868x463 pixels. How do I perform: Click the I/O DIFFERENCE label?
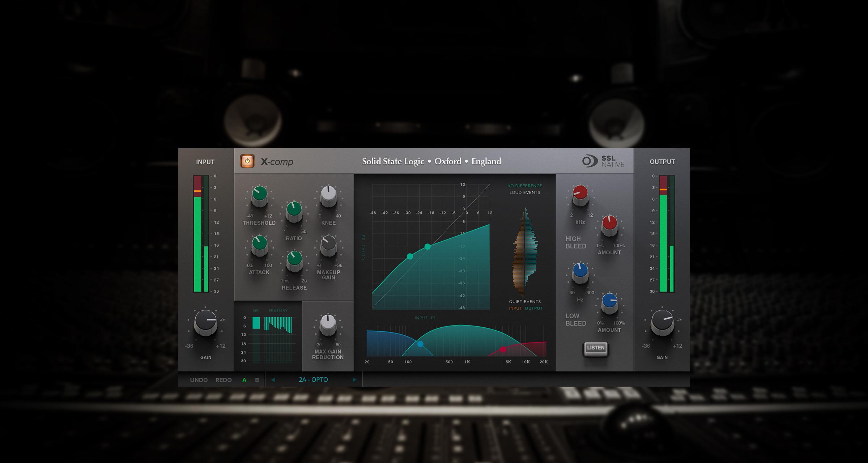[x=525, y=186]
